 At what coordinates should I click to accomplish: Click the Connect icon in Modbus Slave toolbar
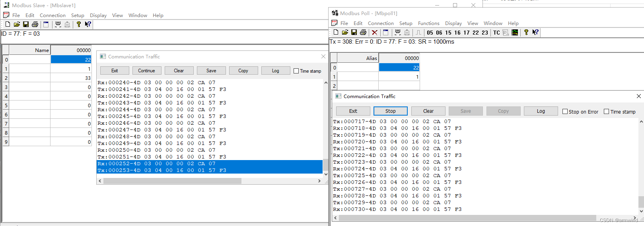[x=58, y=24]
